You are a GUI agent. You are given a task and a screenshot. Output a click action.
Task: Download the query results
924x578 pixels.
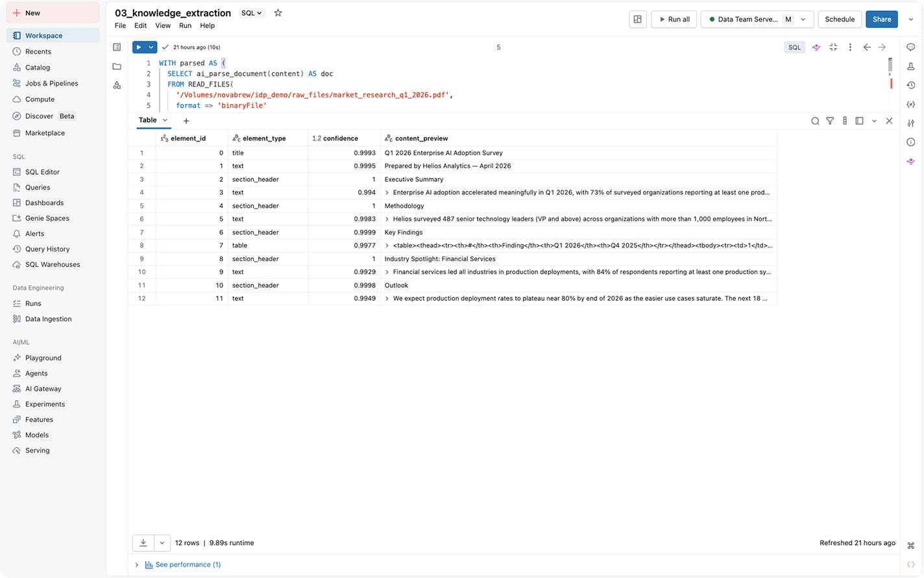[x=143, y=543]
